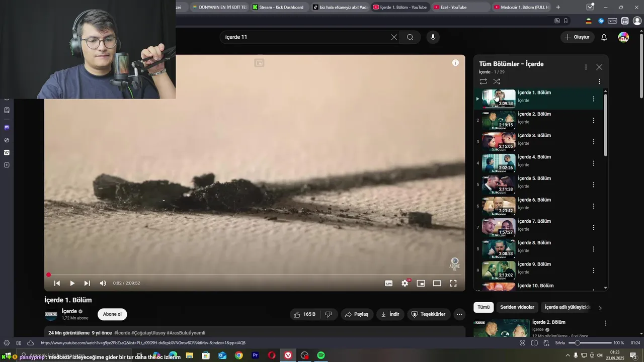
Task: Open playlist header more options menu
Action: coord(586,67)
